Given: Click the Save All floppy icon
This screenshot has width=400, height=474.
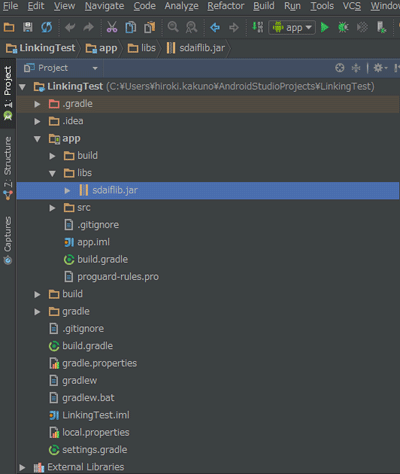Looking at the screenshot, I should [x=28, y=27].
